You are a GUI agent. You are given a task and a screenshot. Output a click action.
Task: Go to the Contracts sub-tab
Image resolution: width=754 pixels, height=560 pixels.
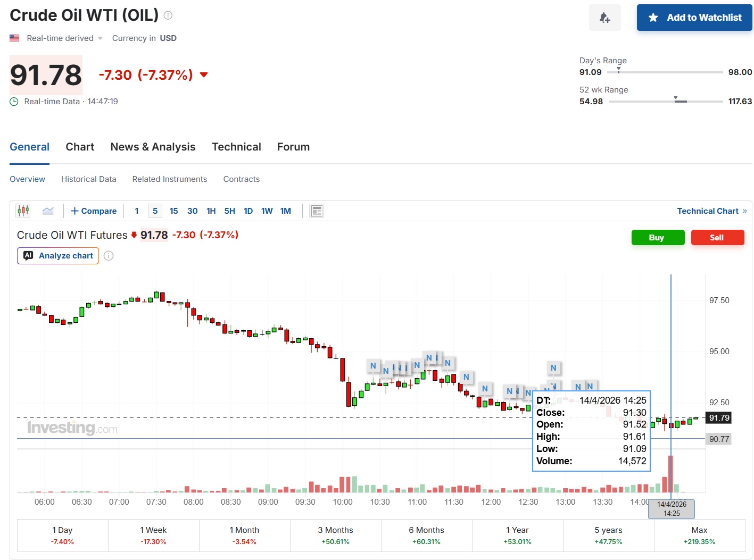point(242,179)
